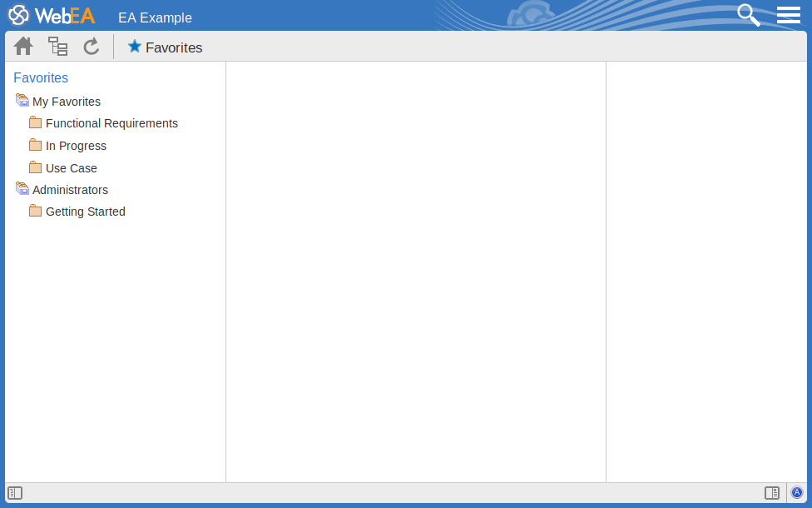
Task: Toggle the left browser panel
Action: click(15, 493)
